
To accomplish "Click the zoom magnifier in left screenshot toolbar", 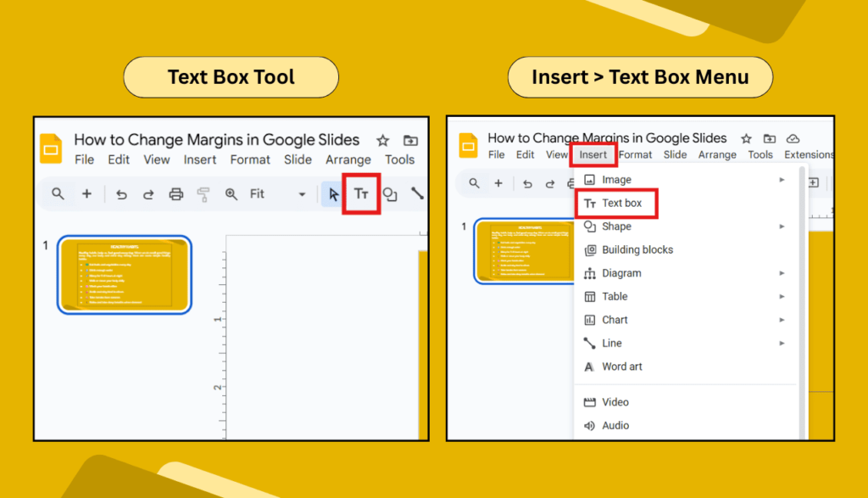I will 231,194.
